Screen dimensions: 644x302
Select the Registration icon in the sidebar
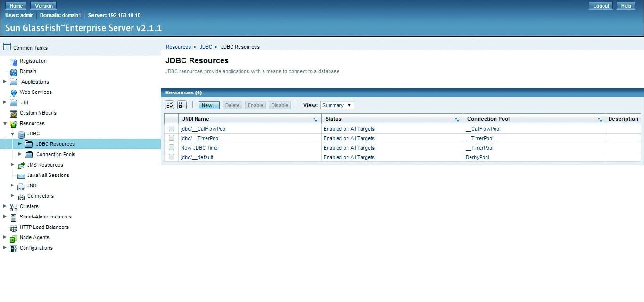(x=13, y=61)
